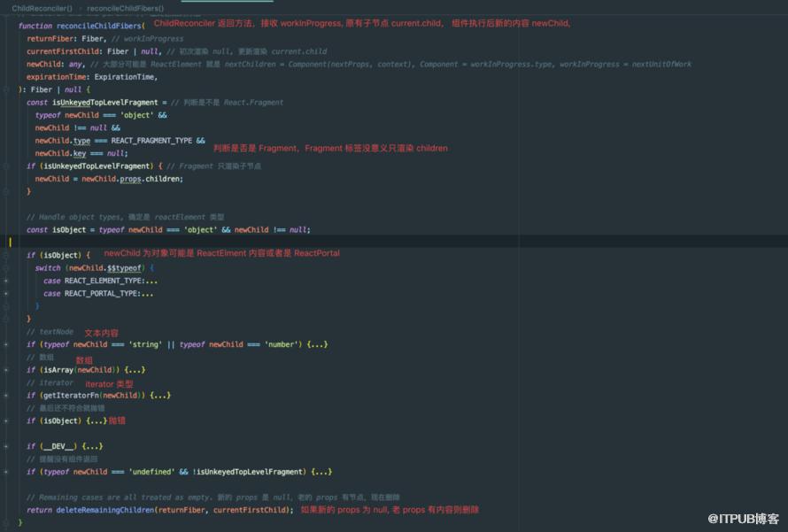Click the gutter plus marker beside the getIteratorFn line
788x532 pixels.
coord(6,396)
